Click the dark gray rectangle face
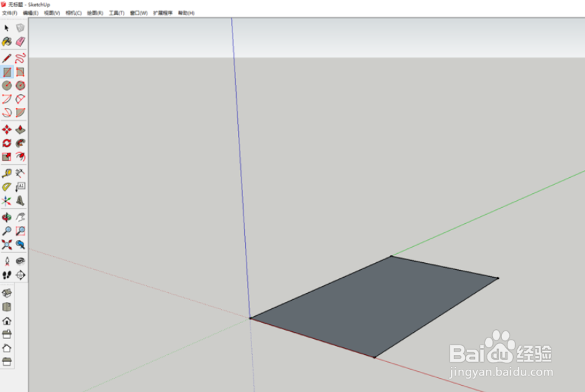Viewport: 585px width, 392px height. (375, 306)
